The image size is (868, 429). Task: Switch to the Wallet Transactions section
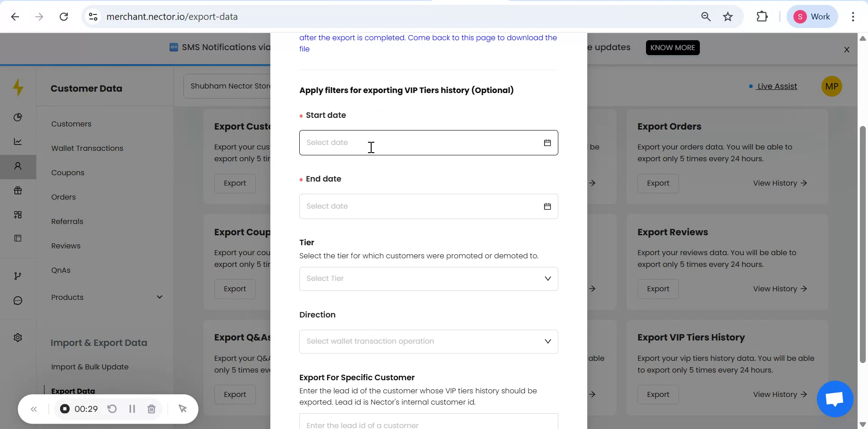pyautogui.click(x=87, y=148)
